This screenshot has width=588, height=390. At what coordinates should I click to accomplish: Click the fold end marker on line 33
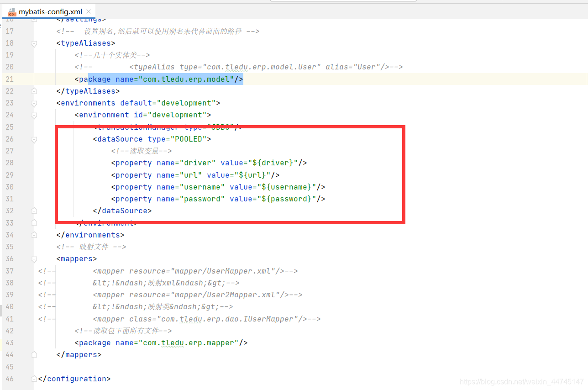34,223
